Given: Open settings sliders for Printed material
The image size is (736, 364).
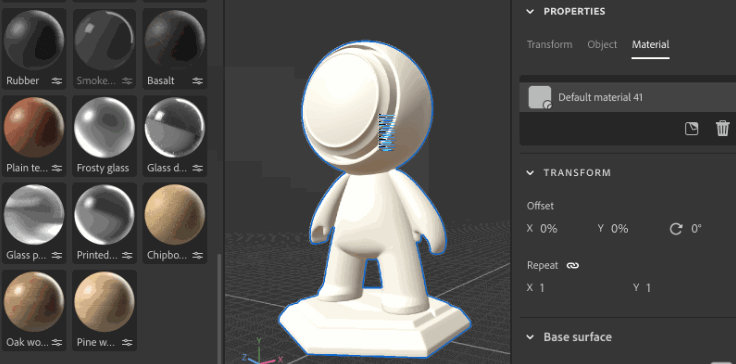Looking at the screenshot, I should tap(127, 256).
